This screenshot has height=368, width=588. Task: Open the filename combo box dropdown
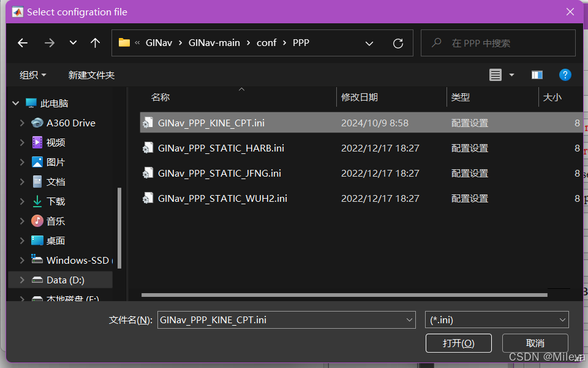(x=410, y=320)
